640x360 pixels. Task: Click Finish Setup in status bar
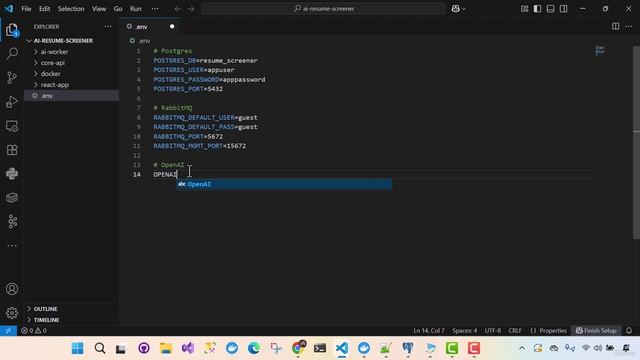596,331
